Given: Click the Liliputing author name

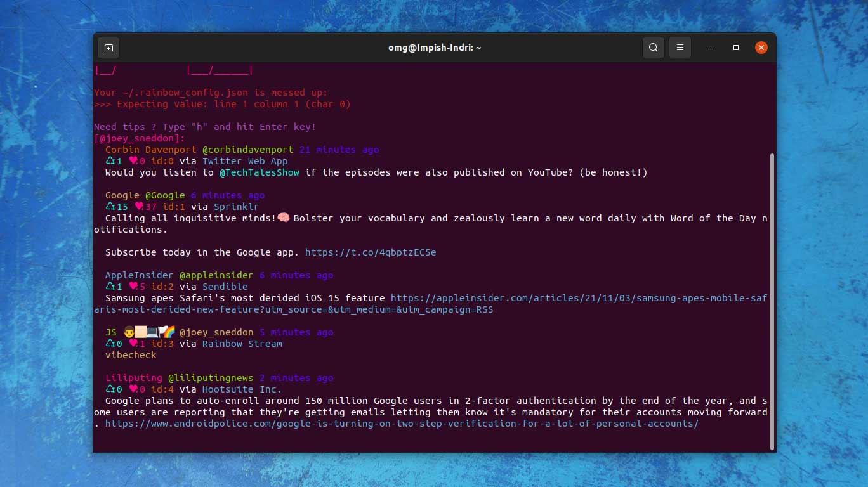Looking at the screenshot, I should [x=134, y=378].
